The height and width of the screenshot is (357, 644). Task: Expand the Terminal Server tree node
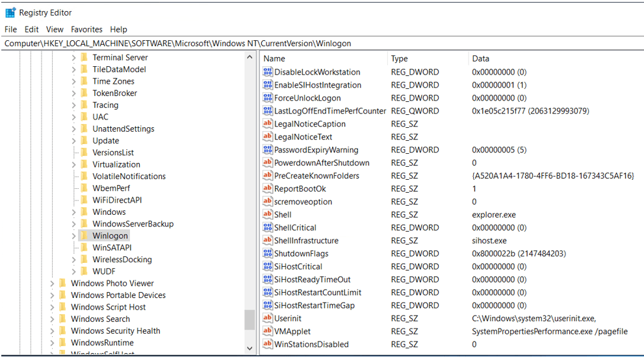coord(73,58)
